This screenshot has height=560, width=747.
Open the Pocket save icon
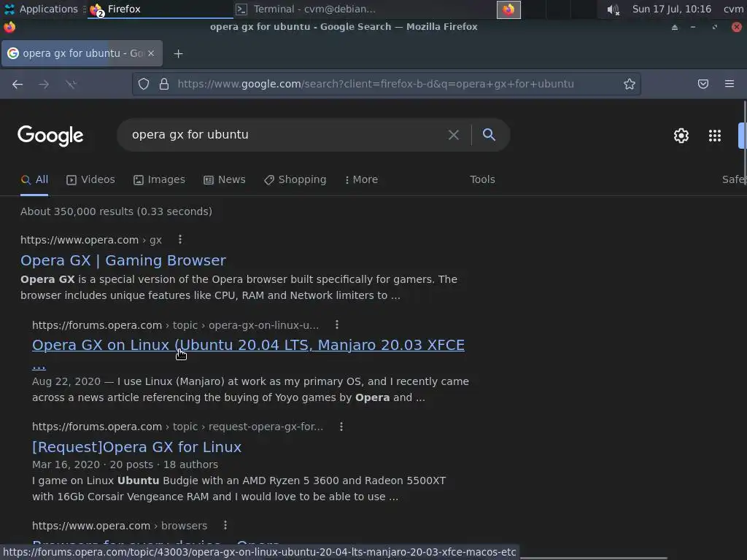point(703,85)
